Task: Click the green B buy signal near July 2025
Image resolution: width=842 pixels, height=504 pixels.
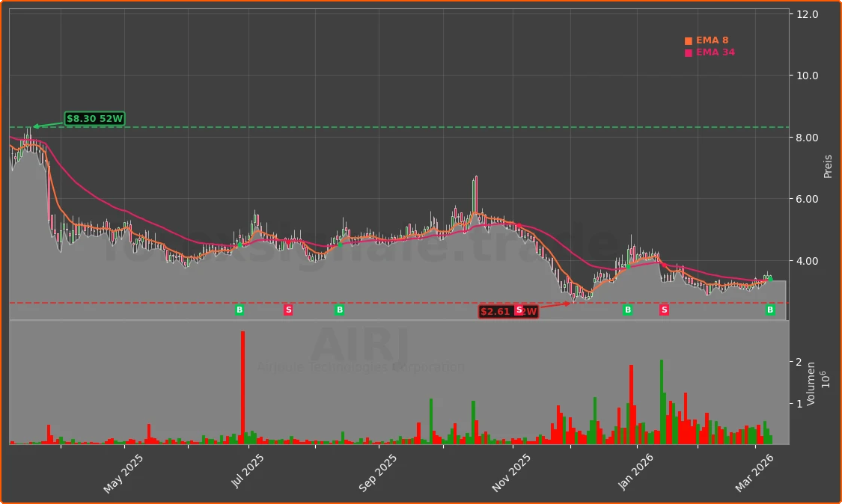Action: coord(240,310)
